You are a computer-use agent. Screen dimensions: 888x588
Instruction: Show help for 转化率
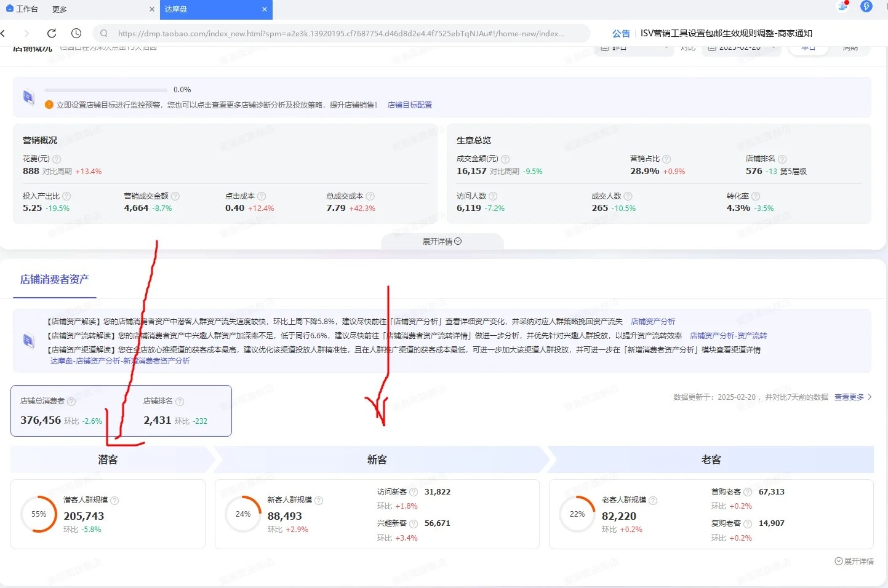tap(756, 196)
